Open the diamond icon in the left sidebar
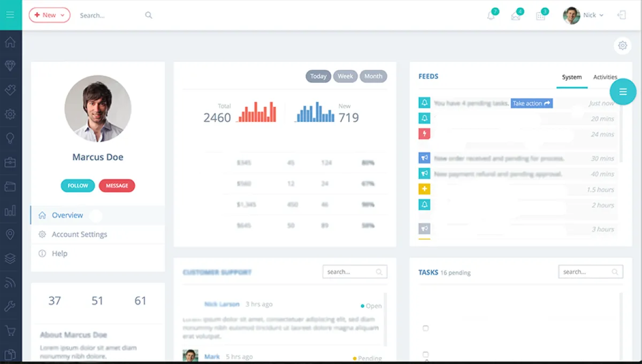The height and width of the screenshot is (364, 642). pos(10,65)
